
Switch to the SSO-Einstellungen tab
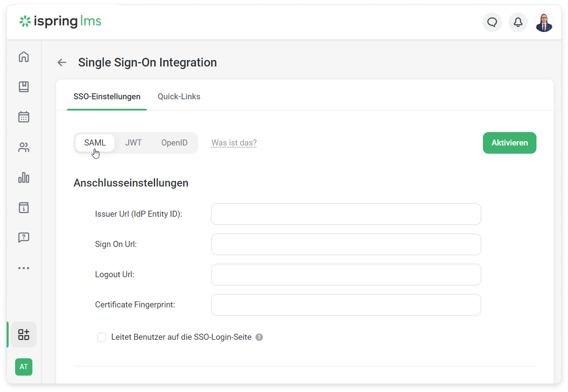click(x=107, y=97)
